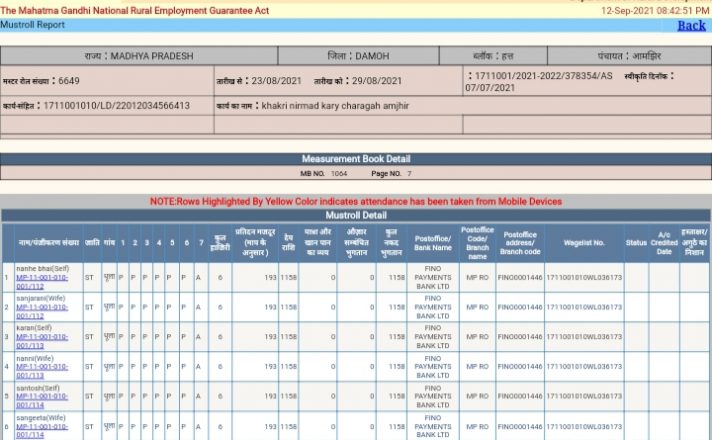Click day 7 absent mark in nanhe bhai row
Image resolution: width=712 pixels, height=440 pixels.
(198, 277)
